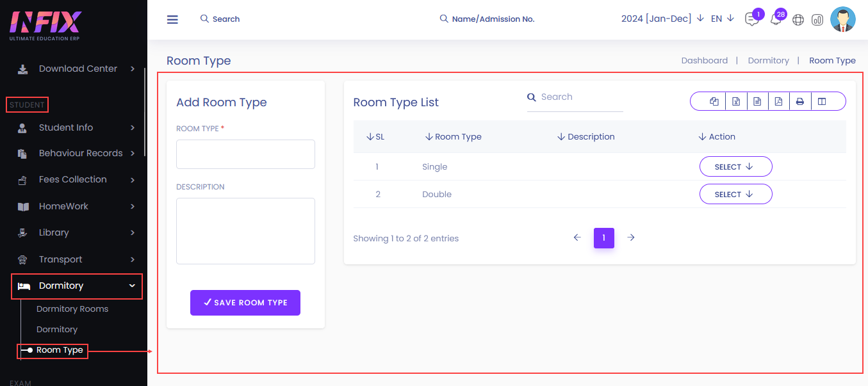868x386 pixels.
Task: Click the Library sidebar icon
Action: [22, 233]
